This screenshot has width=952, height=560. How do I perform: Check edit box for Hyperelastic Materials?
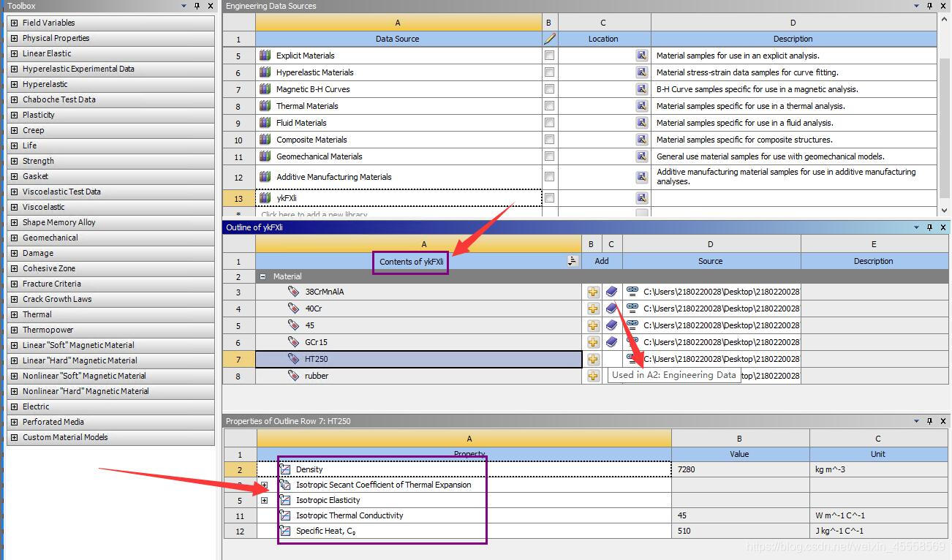click(x=549, y=72)
